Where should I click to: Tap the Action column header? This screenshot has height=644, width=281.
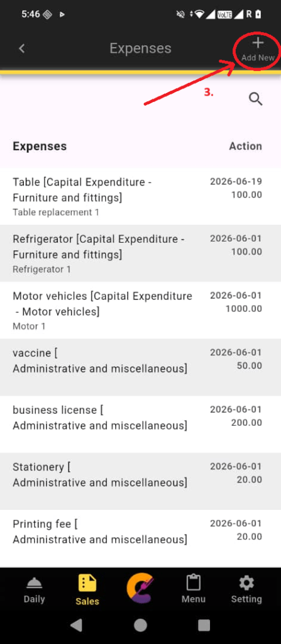(x=245, y=146)
